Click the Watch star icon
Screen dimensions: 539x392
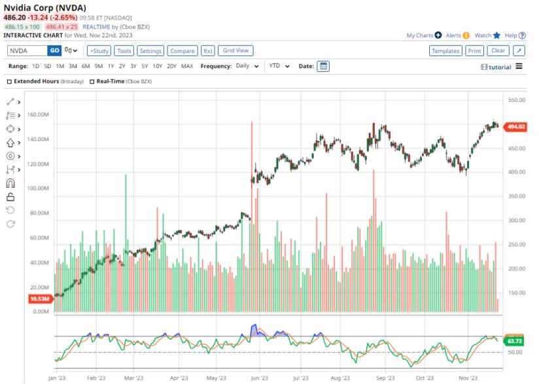pyautogui.click(x=496, y=35)
